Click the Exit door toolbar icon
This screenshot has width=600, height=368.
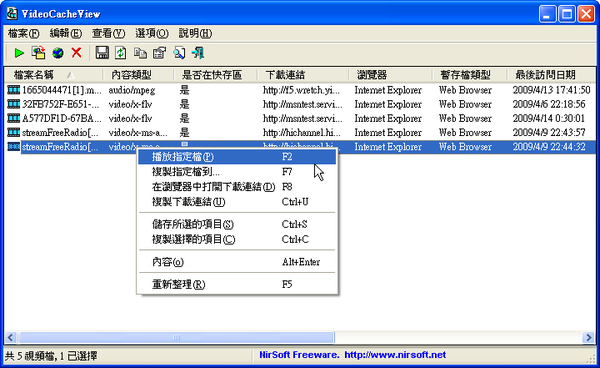tap(198, 53)
